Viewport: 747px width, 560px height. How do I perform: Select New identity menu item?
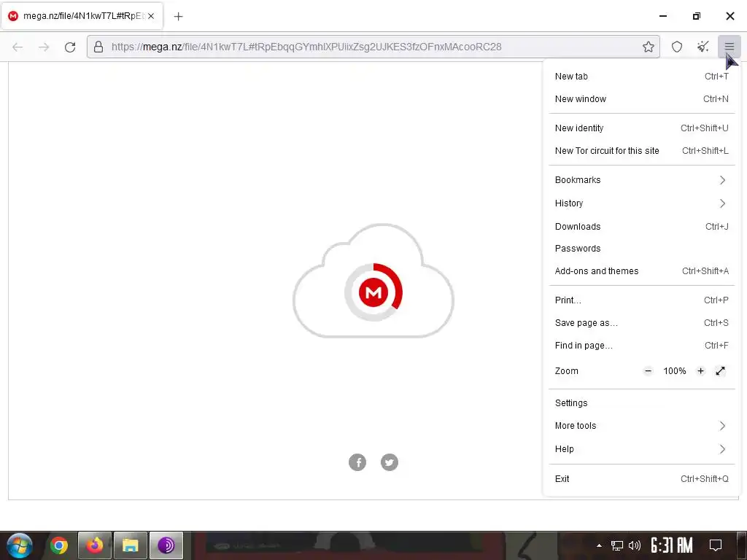pyautogui.click(x=642, y=128)
